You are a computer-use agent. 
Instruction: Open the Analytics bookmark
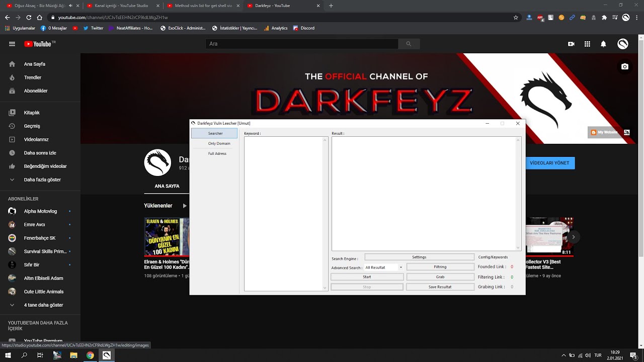tap(276, 28)
